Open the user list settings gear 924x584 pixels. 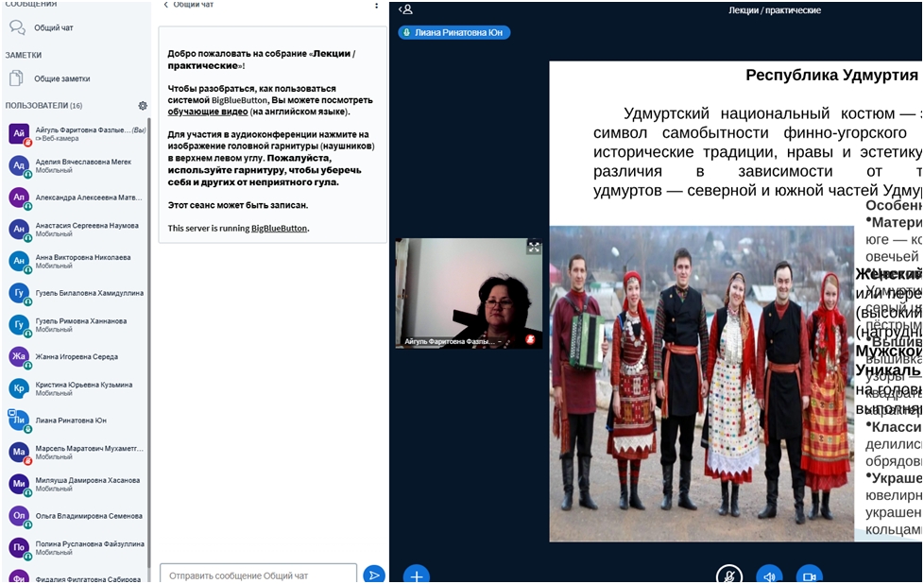click(143, 106)
